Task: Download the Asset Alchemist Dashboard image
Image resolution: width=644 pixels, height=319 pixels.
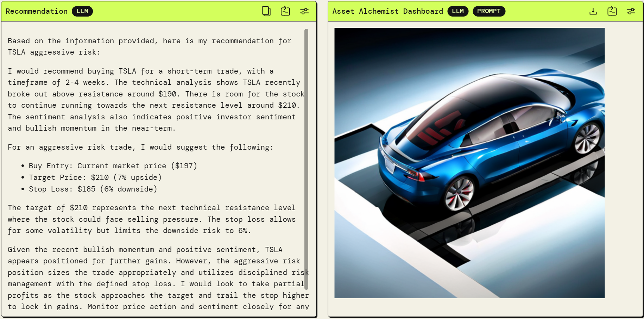Action: [x=593, y=11]
